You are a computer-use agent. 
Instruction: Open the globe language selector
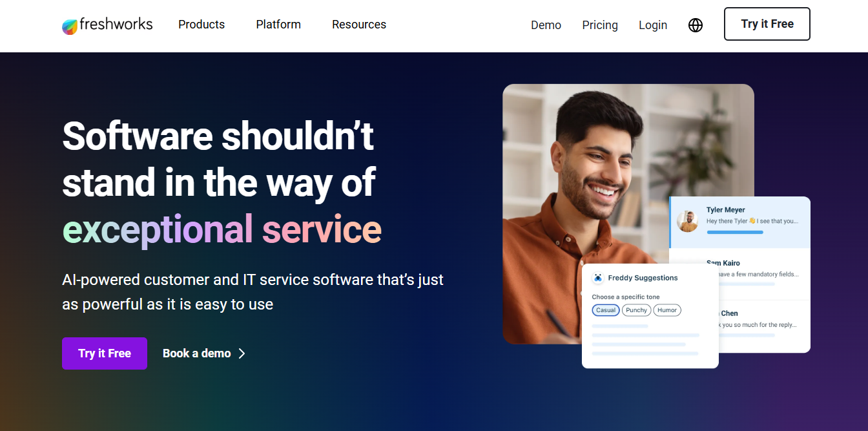click(x=695, y=25)
